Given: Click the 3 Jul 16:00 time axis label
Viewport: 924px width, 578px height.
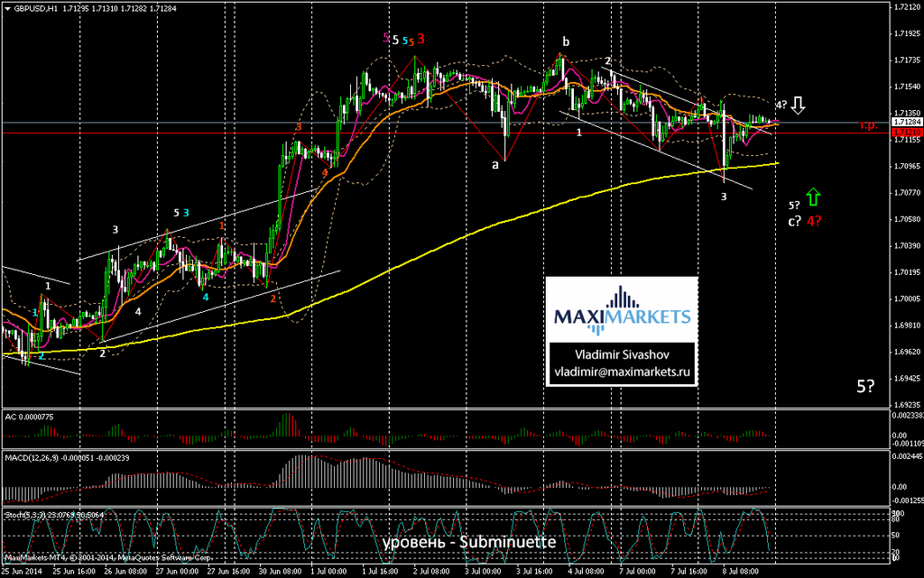Looking at the screenshot, I should click(x=536, y=571).
